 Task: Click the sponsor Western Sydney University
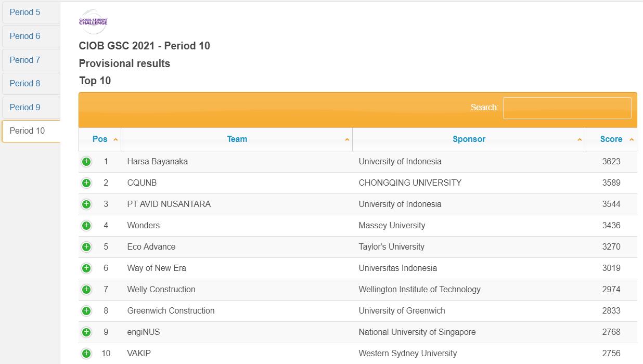[x=408, y=354]
